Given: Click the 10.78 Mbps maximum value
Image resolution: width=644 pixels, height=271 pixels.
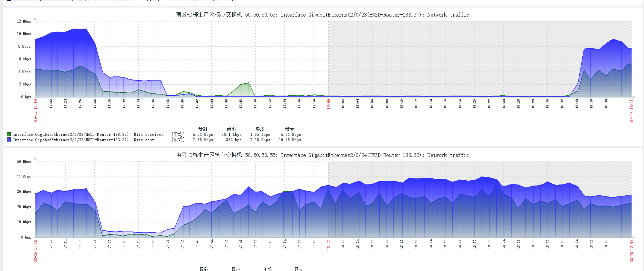Looking at the screenshot, I should point(289,140).
